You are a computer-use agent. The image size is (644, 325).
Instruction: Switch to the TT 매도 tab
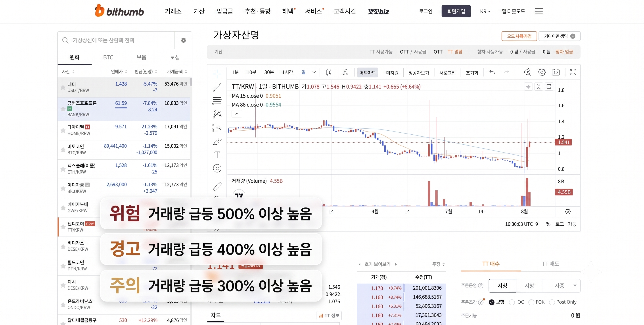(550, 264)
